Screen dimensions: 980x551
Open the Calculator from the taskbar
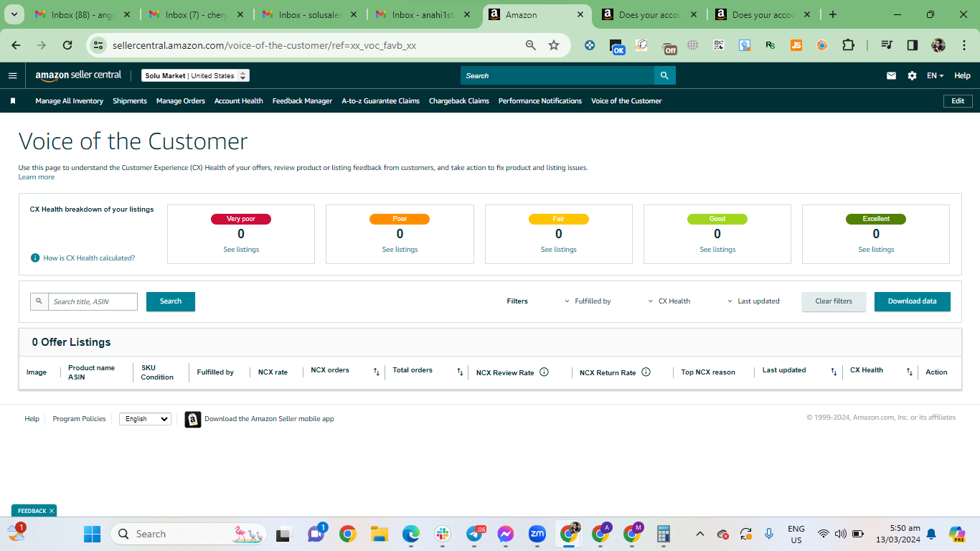click(x=664, y=534)
